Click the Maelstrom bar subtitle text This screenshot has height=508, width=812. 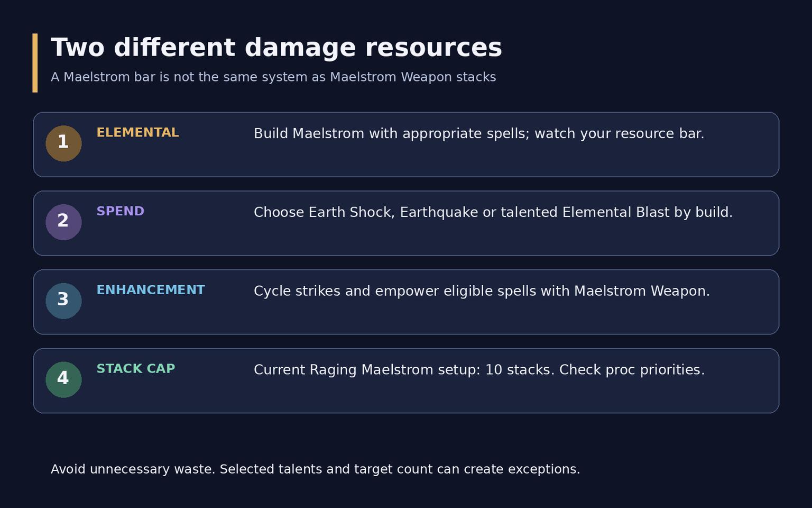pos(273,77)
